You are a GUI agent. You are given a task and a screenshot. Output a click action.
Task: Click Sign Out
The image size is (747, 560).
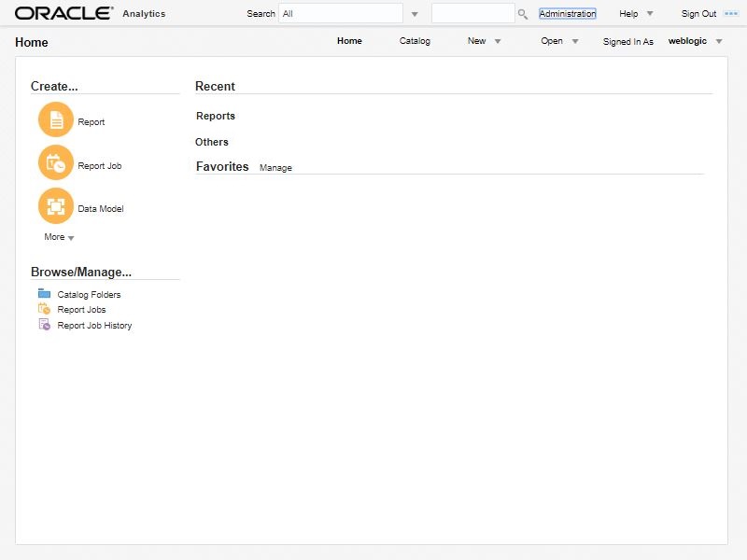point(698,14)
